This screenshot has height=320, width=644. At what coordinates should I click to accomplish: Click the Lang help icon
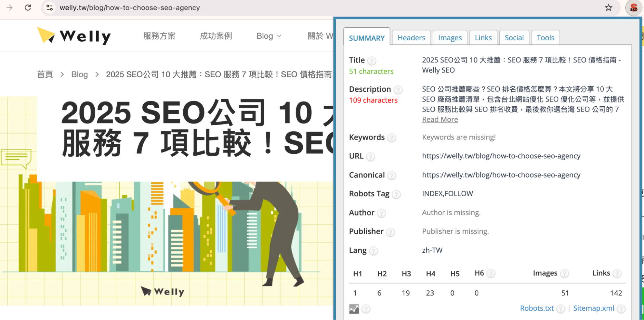pyautogui.click(x=373, y=251)
